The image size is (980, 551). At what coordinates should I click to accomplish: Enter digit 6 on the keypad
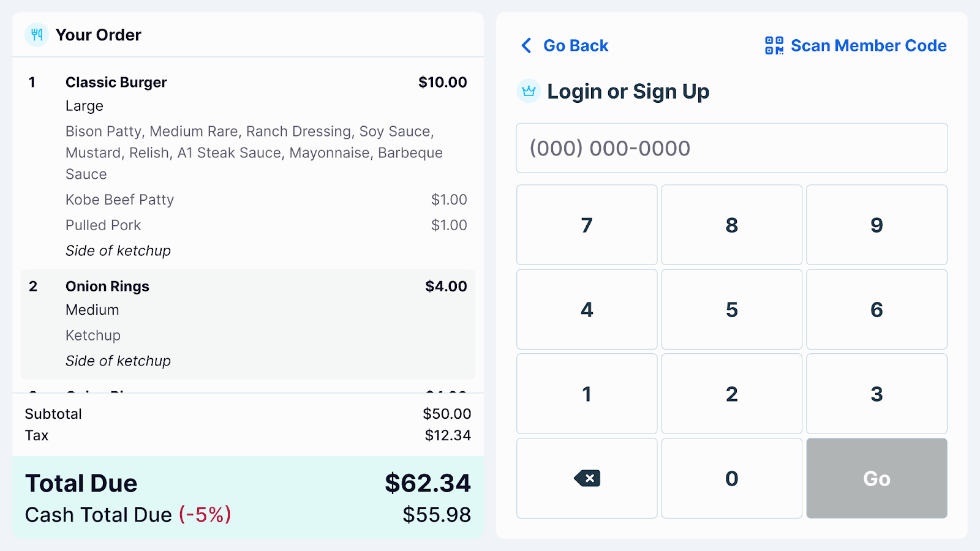tap(876, 310)
